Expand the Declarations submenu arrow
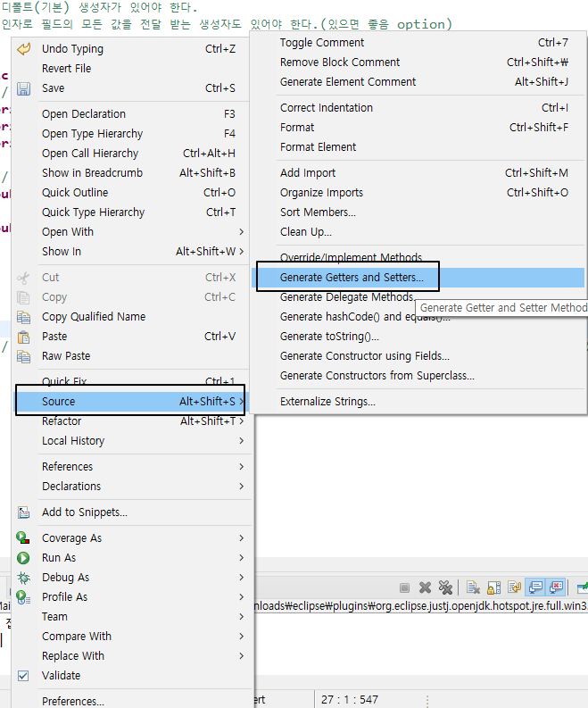 242,487
